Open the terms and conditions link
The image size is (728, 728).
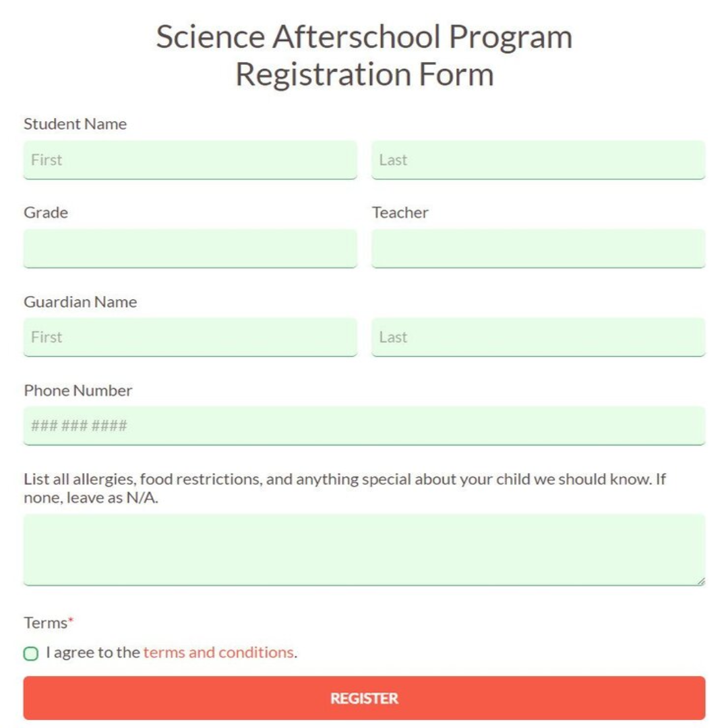(218, 653)
